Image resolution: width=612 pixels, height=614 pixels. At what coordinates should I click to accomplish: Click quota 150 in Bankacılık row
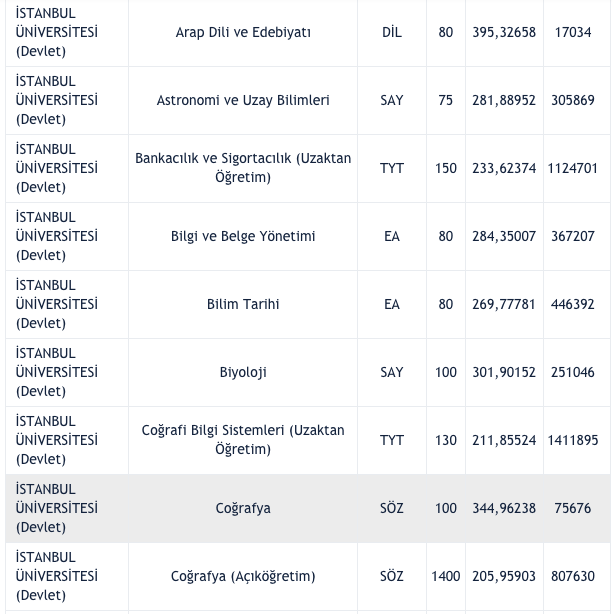click(x=446, y=168)
